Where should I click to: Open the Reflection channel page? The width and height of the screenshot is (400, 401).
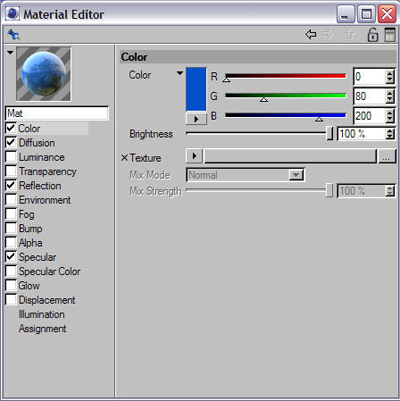[x=40, y=186]
